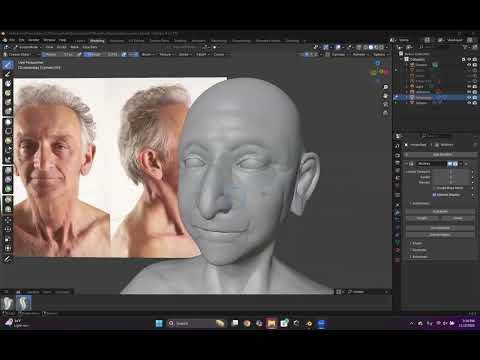Toggle visibility eye of the selected outliner object
The image size is (480, 360).
pyautogui.click(x=469, y=97)
